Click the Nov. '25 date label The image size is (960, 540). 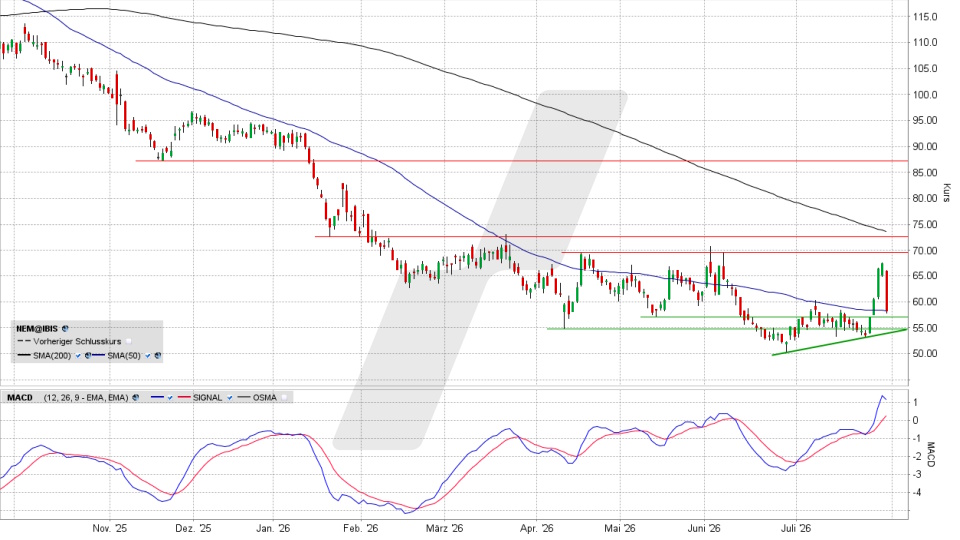coord(110,528)
